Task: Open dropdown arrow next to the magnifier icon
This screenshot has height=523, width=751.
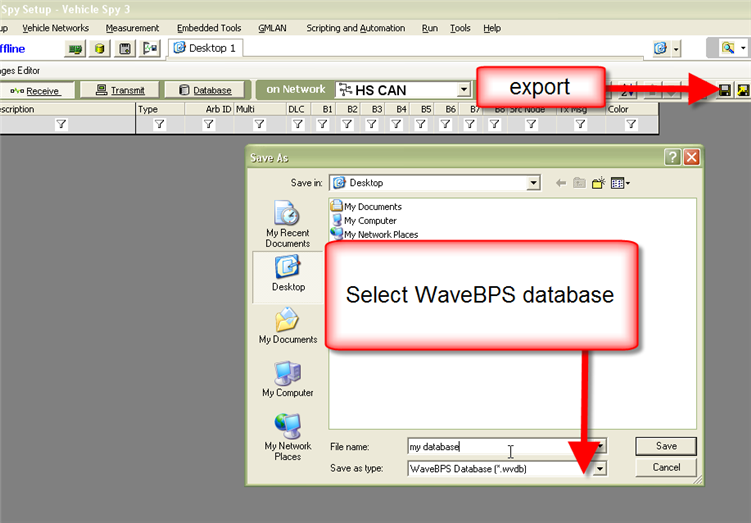Action: [743, 48]
